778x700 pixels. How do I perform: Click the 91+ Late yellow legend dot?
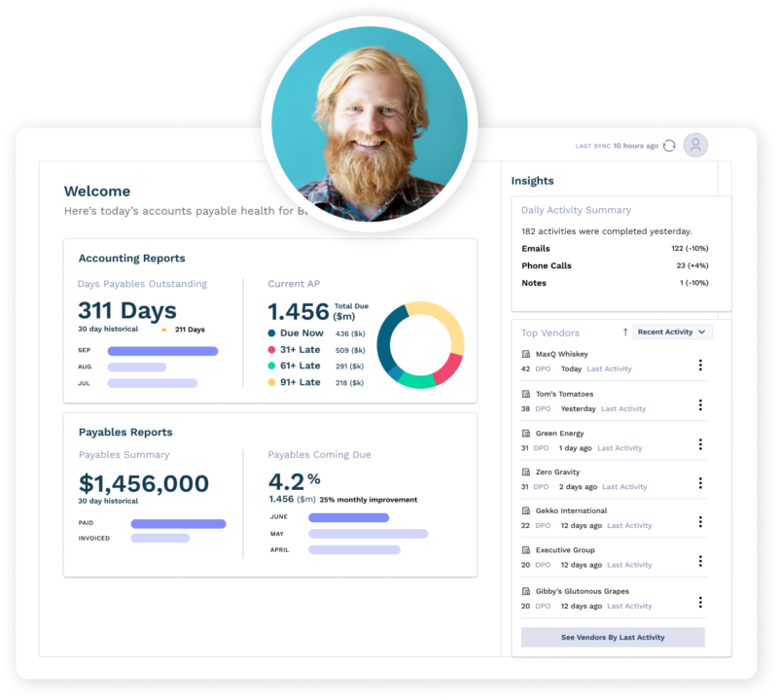(x=271, y=383)
